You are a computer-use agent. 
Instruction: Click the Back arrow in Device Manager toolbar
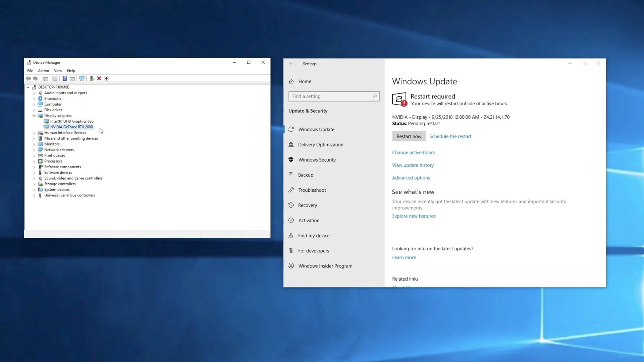[x=28, y=78]
